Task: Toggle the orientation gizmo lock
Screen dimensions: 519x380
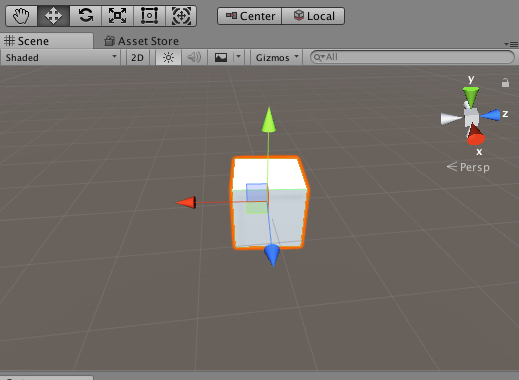Action: (x=505, y=82)
